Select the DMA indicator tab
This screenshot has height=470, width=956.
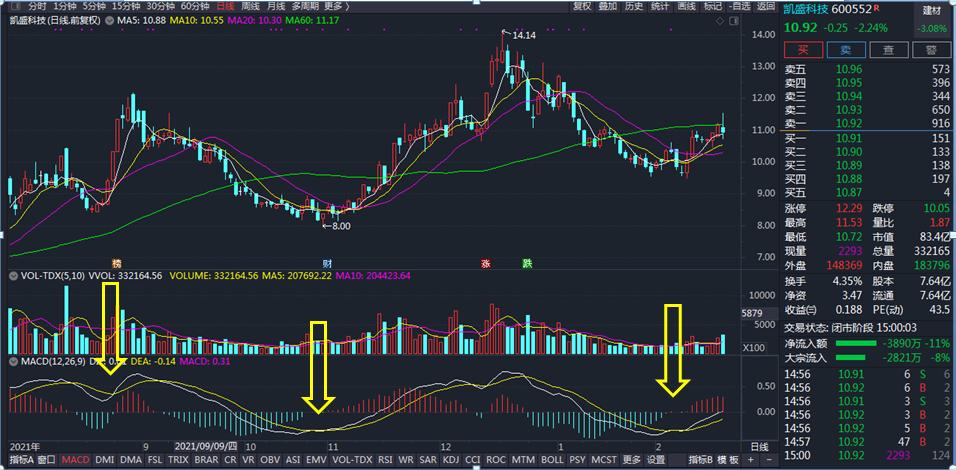point(130,459)
